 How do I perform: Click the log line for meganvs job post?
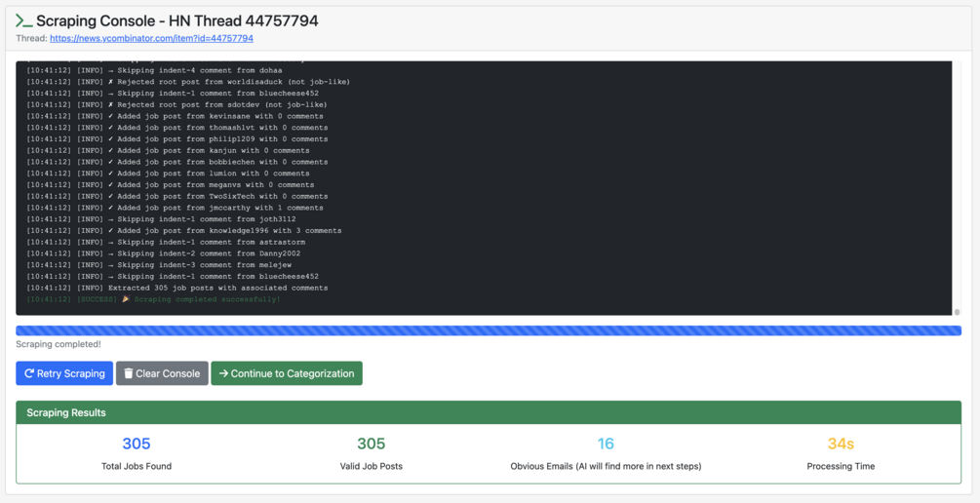coord(170,185)
